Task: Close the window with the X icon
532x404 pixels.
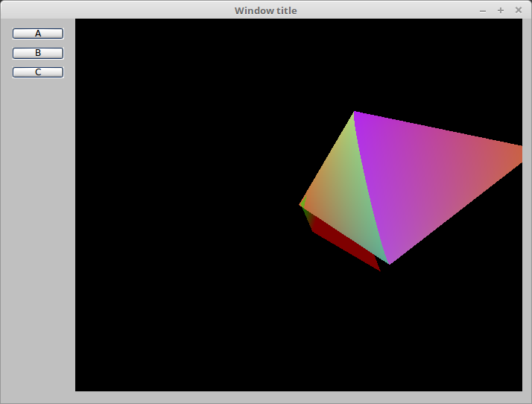Action: point(519,10)
